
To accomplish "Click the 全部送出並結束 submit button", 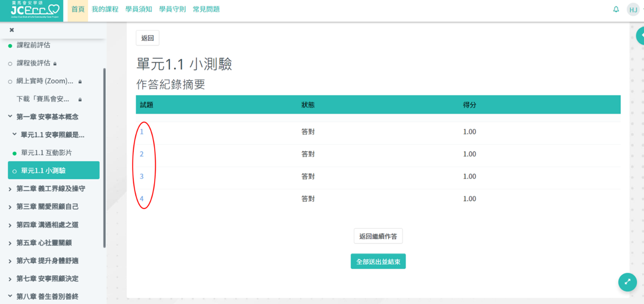I will tap(378, 261).
